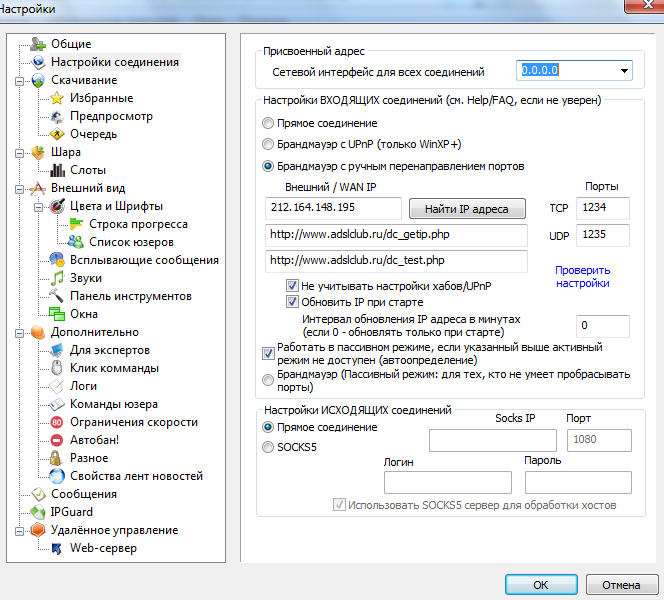Image resolution: width=664 pixels, height=600 pixels.
Task: Click the Слоты bars icon
Action: (57, 170)
